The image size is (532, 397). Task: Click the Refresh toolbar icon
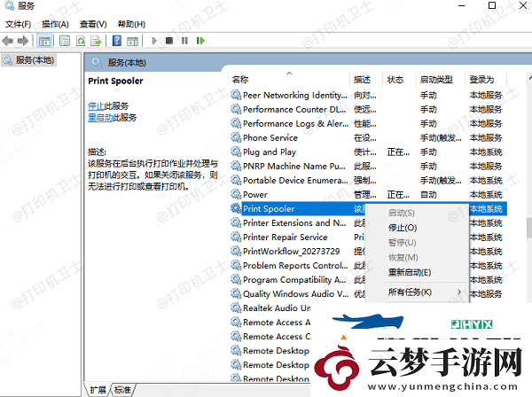(81, 41)
